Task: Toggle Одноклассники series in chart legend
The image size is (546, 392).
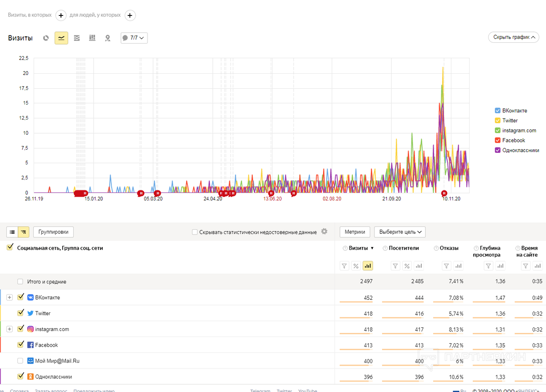Action: click(x=497, y=151)
